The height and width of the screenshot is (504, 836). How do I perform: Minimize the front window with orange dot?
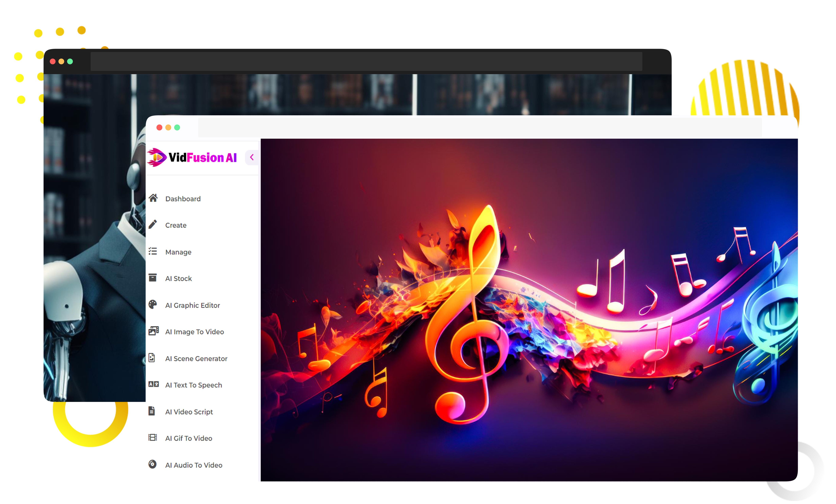(168, 128)
